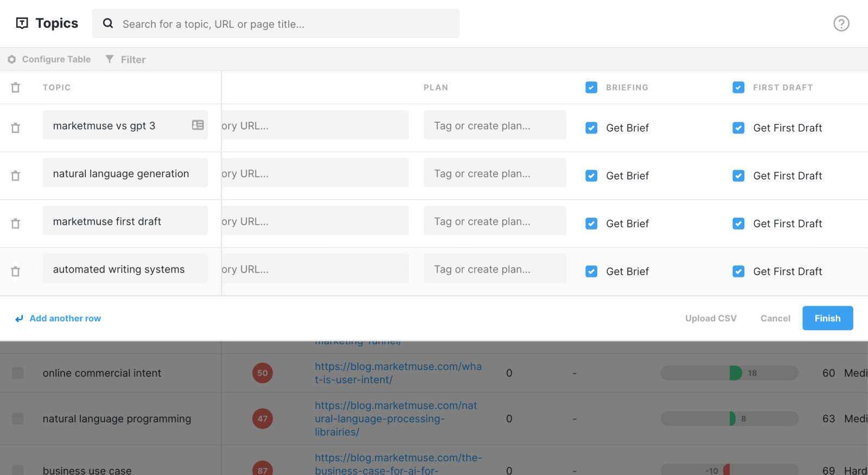The width and height of the screenshot is (868, 475).
Task: Click the Cancel button
Action: (x=775, y=318)
